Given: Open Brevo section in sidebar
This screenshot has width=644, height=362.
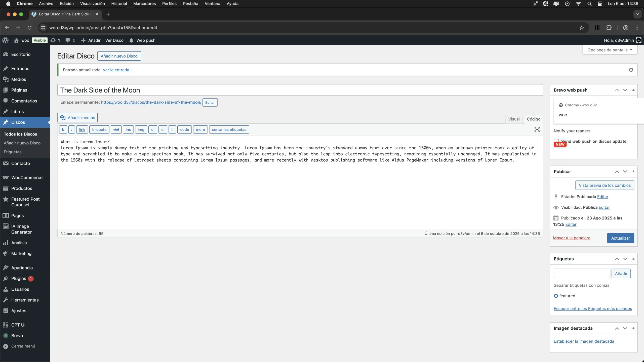Looking at the screenshot, I should [x=17, y=336].
